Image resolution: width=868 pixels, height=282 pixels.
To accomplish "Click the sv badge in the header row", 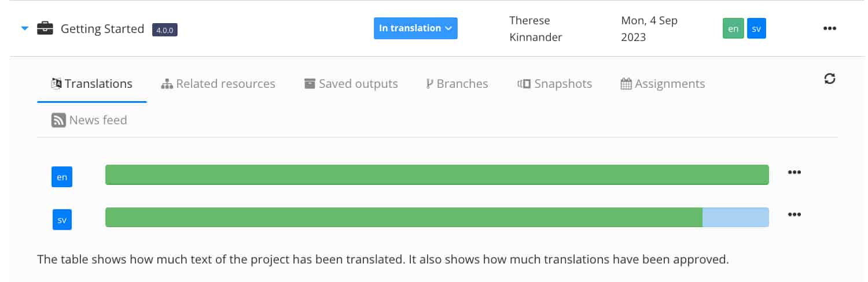I will click(x=756, y=29).
